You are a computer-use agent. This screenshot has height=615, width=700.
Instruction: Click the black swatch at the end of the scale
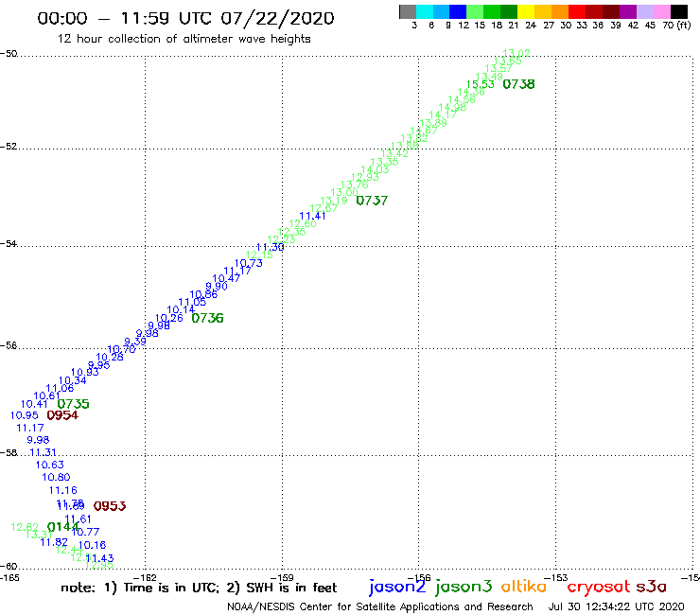678,11
